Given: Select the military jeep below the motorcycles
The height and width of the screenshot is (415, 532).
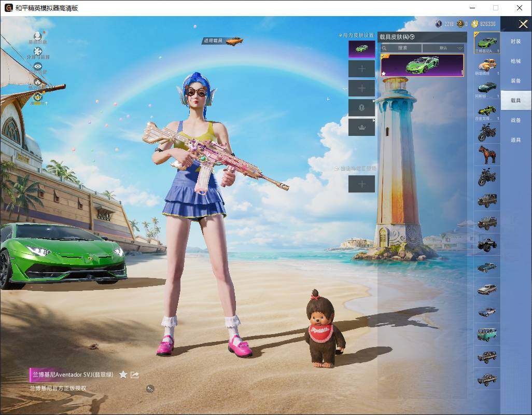Looking at the screenshot, I should (x=487, y=200).
